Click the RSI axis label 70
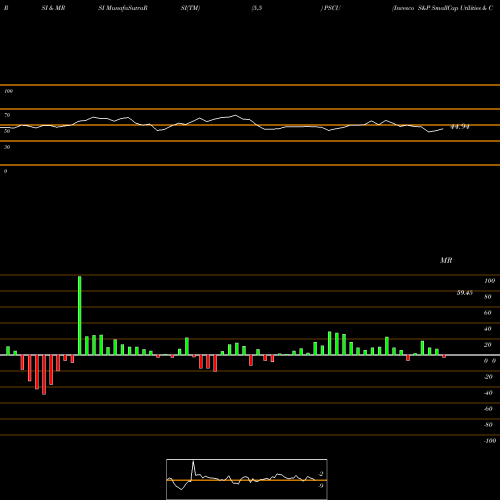Screen dimensions: 500x500 [x=7, y=115]
